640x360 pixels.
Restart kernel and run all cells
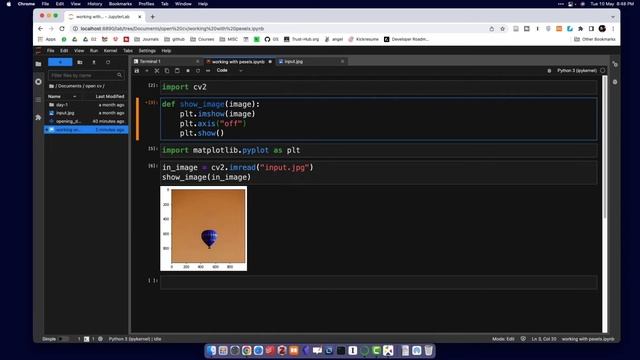(208, 71)
